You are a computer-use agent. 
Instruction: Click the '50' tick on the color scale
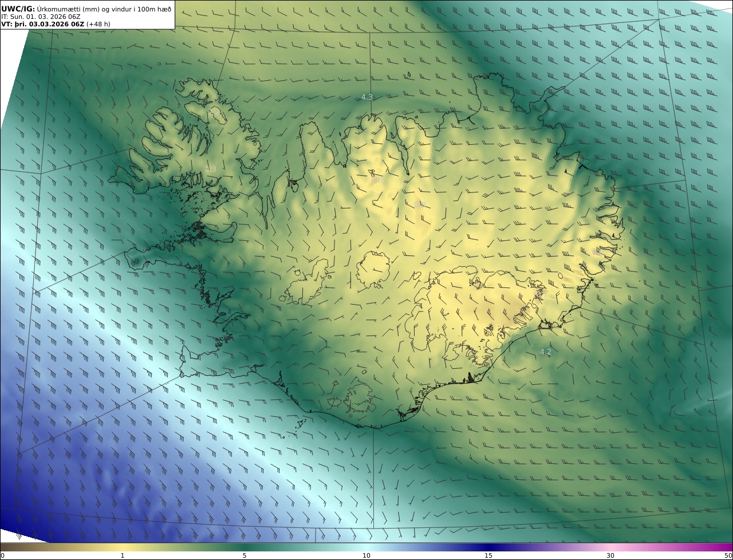coord(728,555)
